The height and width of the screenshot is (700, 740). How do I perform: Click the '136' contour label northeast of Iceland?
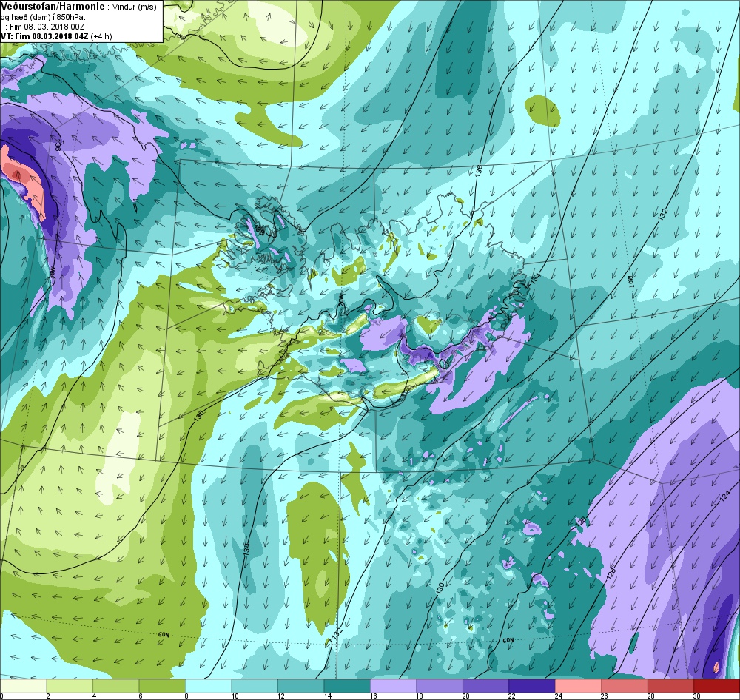(x=479, y=171)
